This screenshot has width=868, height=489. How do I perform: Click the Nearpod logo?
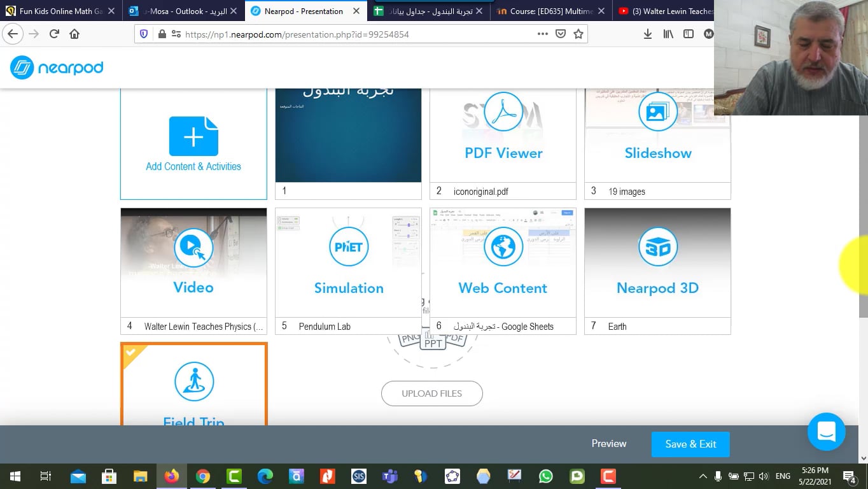[57, 67]
